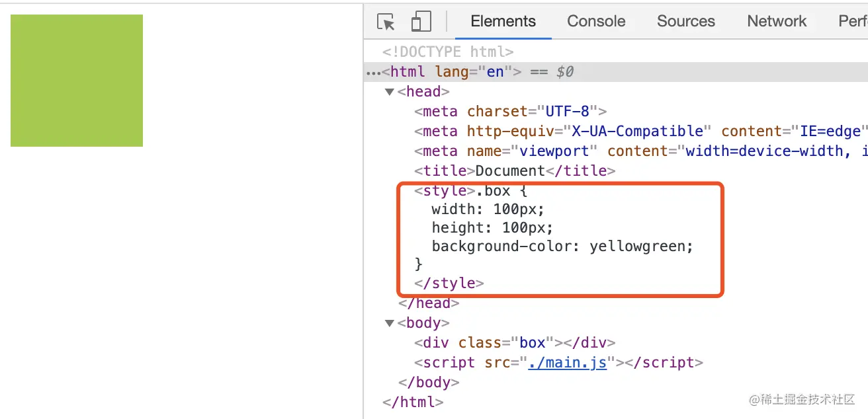Collapse the head element triangle
This screenshot has height=419, width=868.
point(390,92)
